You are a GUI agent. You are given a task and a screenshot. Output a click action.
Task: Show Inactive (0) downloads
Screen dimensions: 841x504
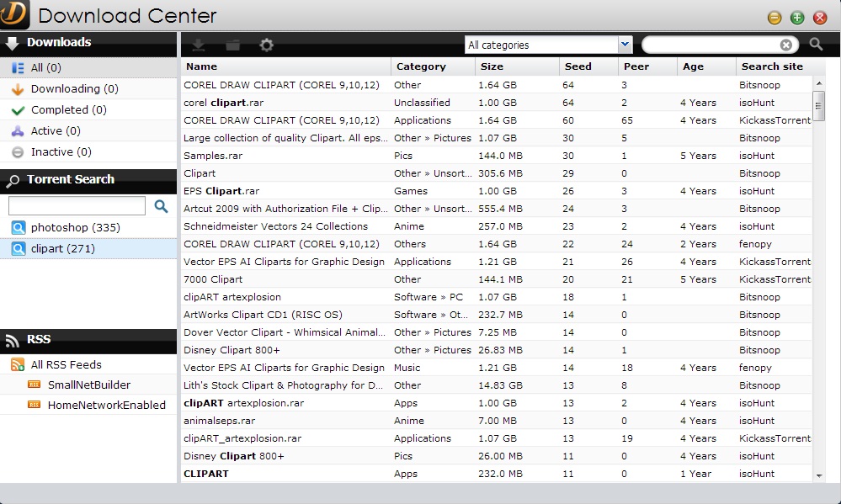click(x=88, y=151)
